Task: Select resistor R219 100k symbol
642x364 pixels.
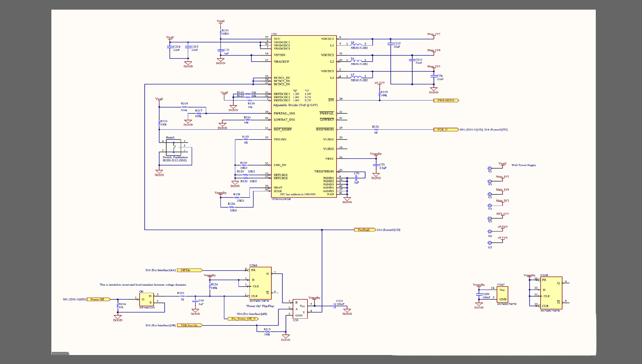Action: [159, 123]
